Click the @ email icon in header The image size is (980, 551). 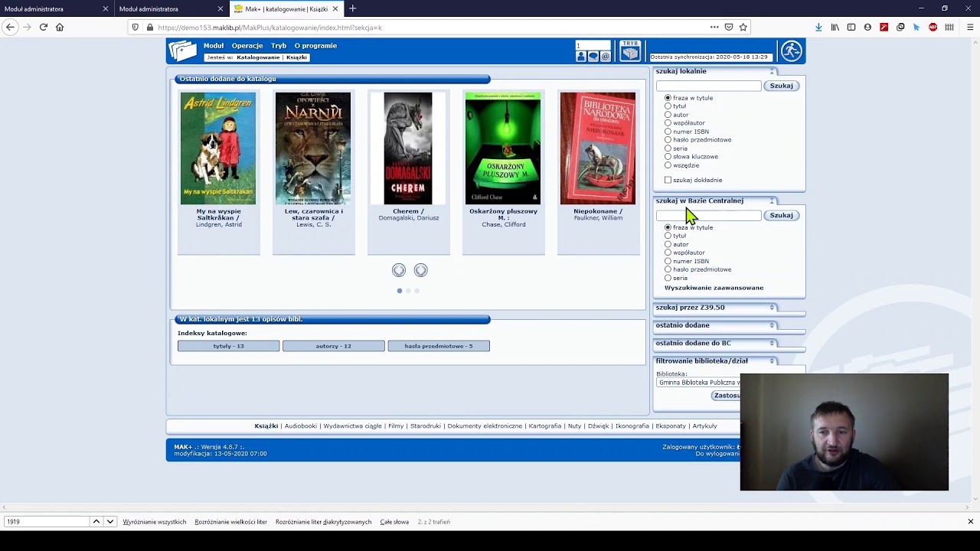coord(606,57)
